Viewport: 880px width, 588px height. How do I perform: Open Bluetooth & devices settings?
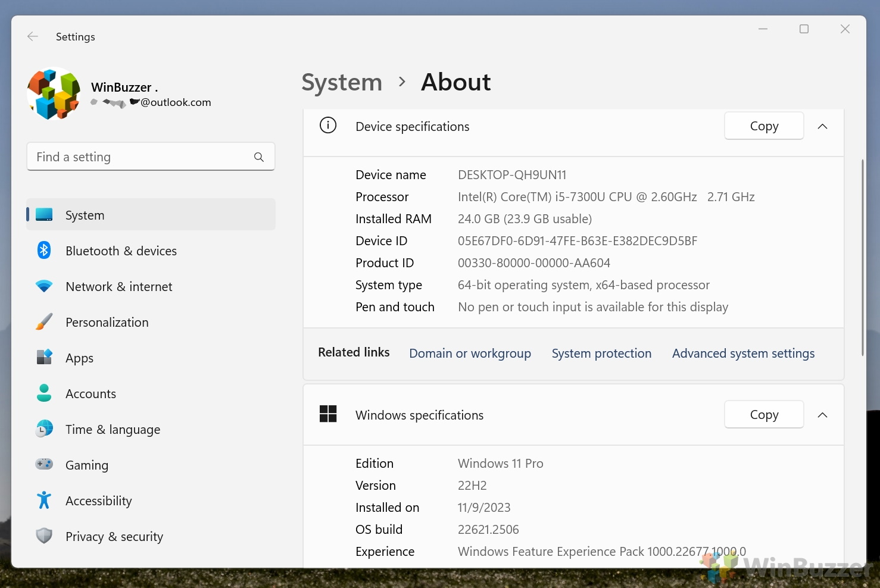[x=151, y=251]
